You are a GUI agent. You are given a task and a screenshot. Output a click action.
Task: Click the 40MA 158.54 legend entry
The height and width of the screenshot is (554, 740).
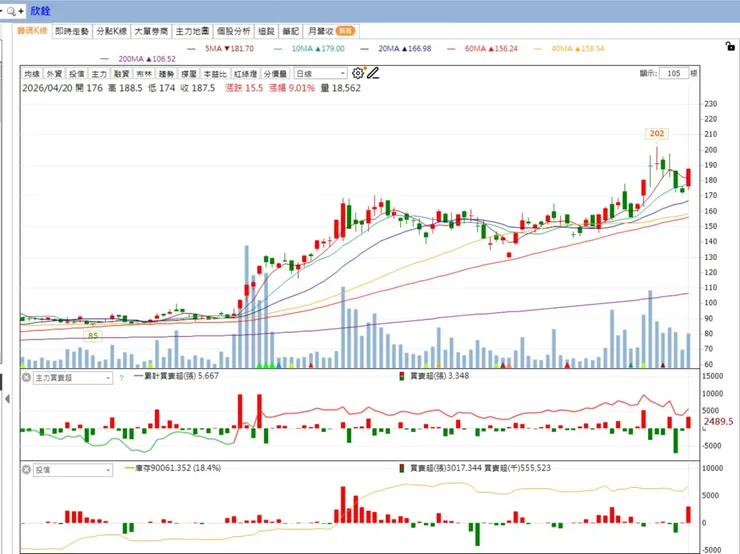(x=569, y=49)
